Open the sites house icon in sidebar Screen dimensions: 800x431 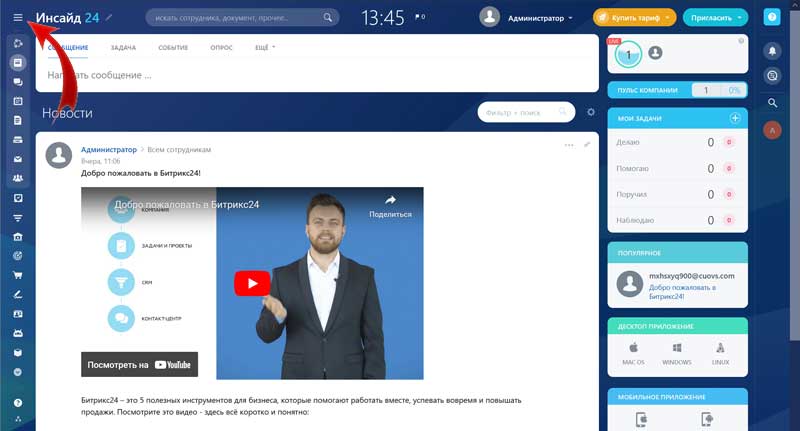[x=18, y=237]
